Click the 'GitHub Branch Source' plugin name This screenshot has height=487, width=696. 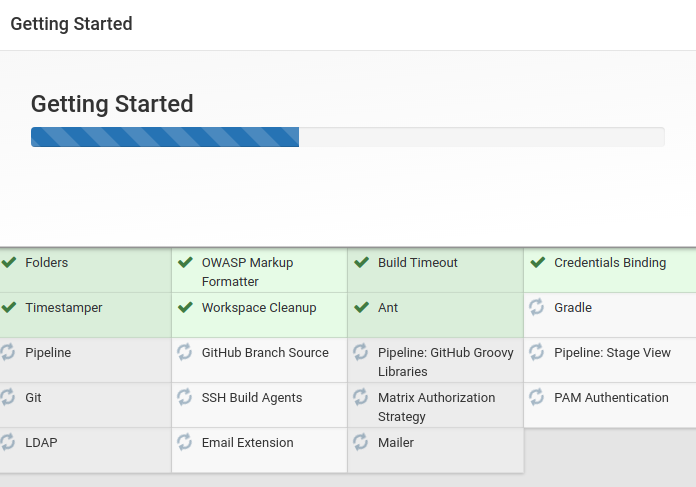[265, 352]
